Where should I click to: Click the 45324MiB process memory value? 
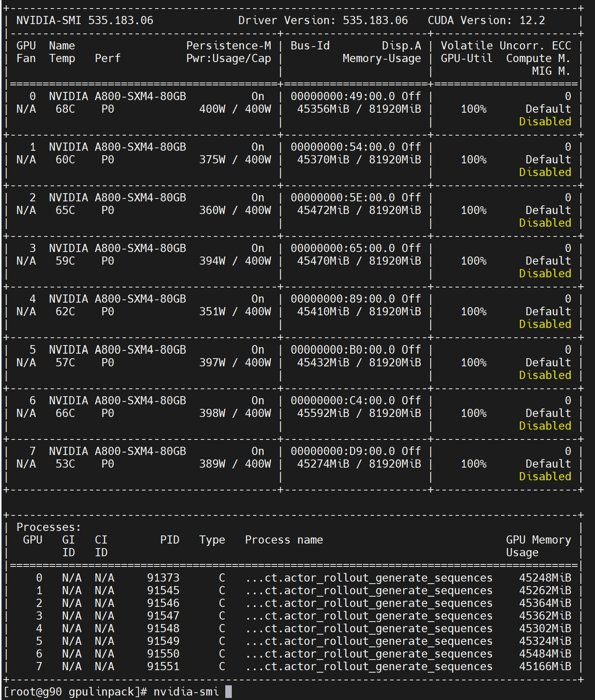click(x=545, y=641)
